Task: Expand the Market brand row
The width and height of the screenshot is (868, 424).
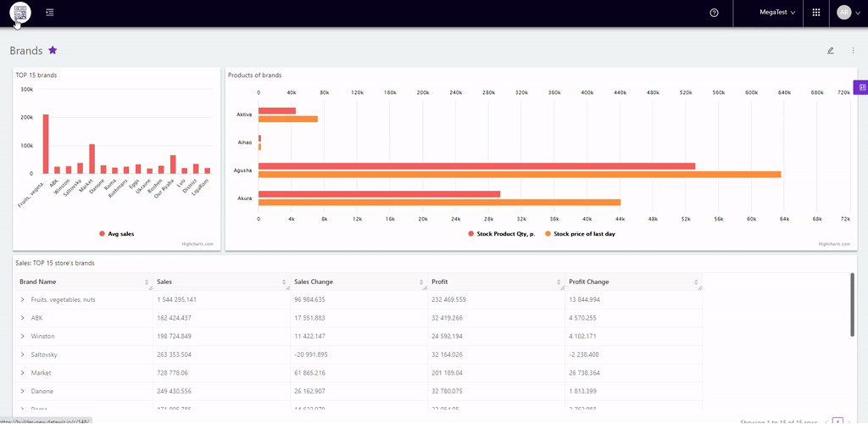Action: tap(23, 373)
